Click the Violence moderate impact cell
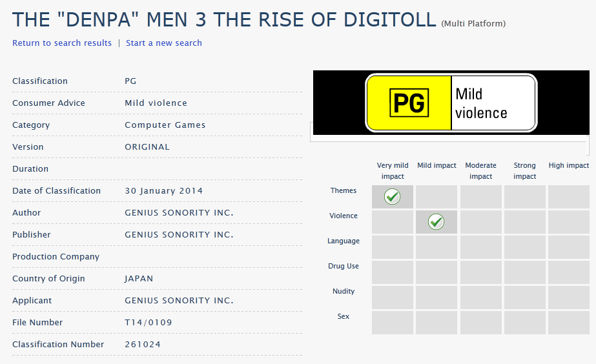The height and width of the screenshot is (364, 596). tap(480, 222)
